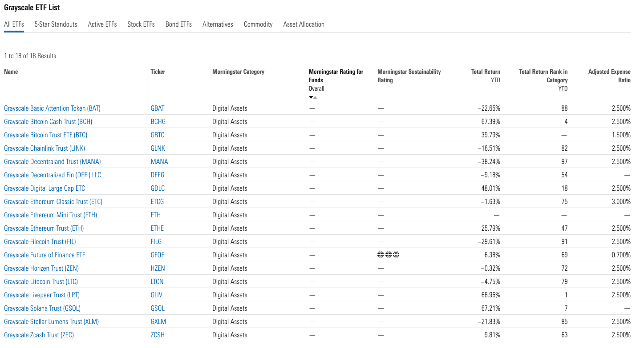The image size is (644, 348).
Task: Click the GBTC ticker link
Action: coord(158,135)
